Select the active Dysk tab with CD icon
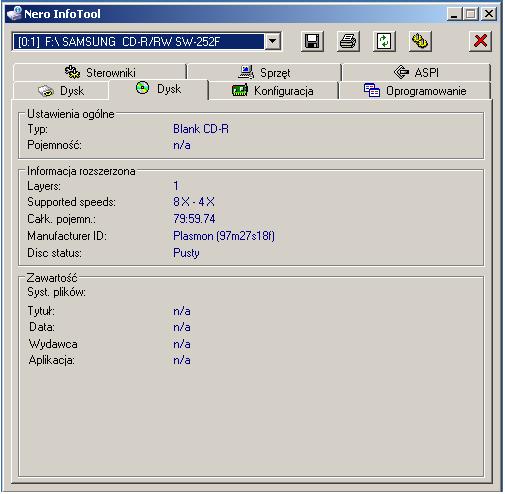505x494 pixels. coord(159,89)
